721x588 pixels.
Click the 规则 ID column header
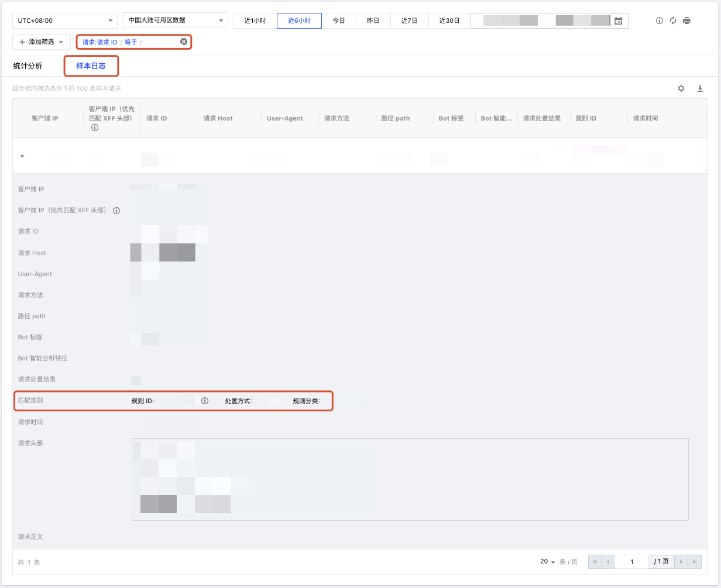click(586, 118)
